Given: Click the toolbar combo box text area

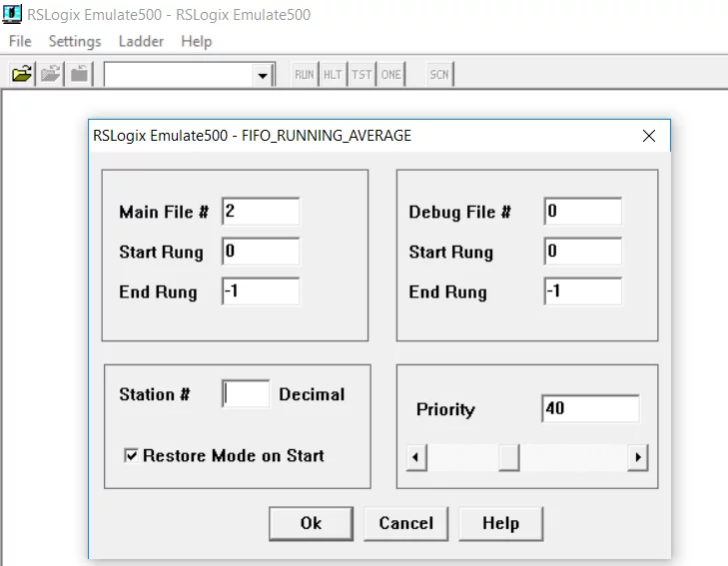Looking at the screenshot, I should click(179, 75).
